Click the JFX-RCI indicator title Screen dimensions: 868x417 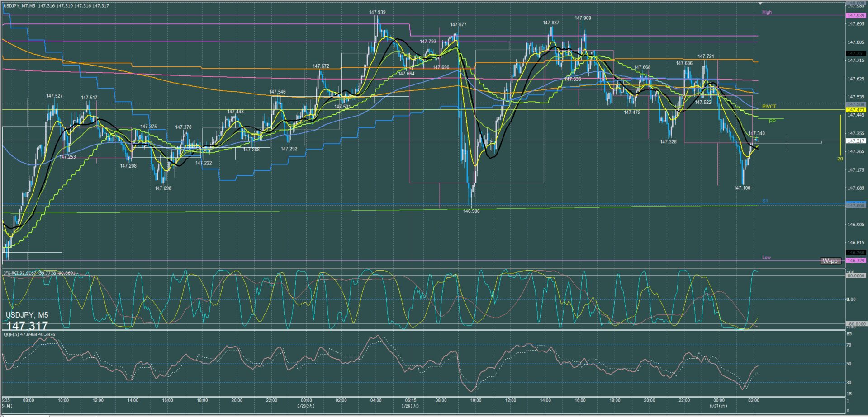39,273
